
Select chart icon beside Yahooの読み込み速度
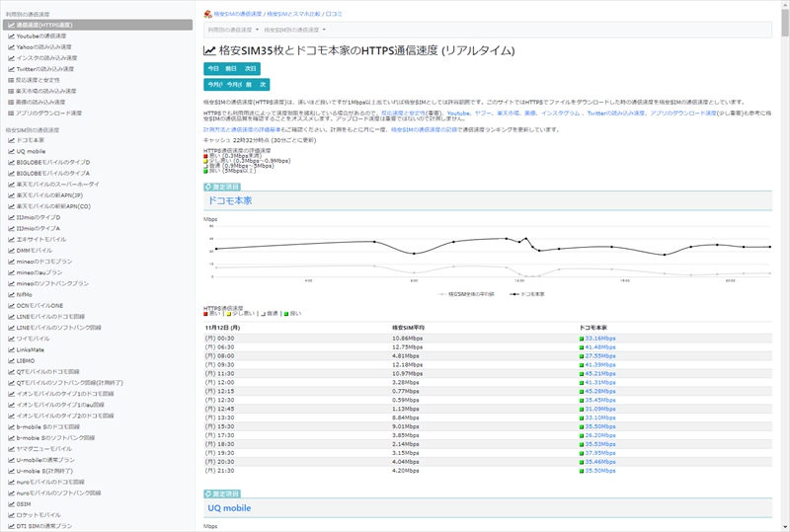[11, 47]
